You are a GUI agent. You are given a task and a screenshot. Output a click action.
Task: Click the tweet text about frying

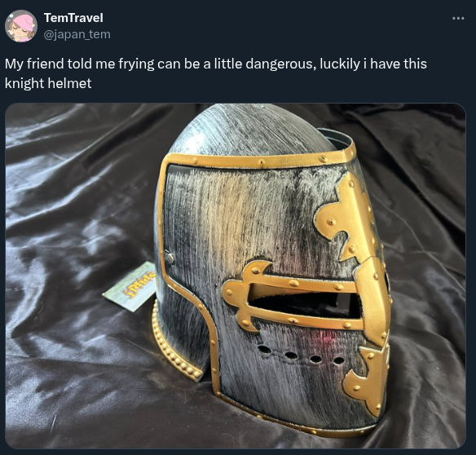click(x=215, y=73)
